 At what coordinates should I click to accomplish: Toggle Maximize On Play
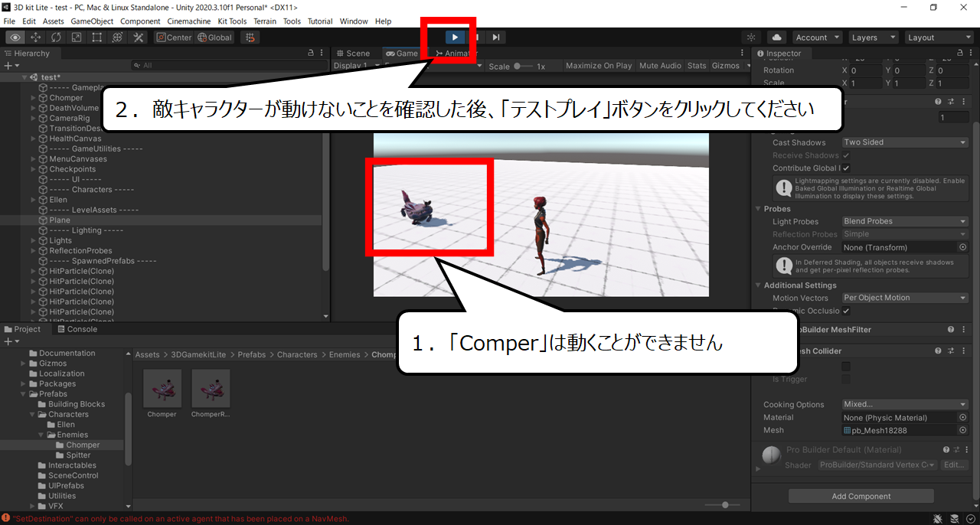click(x=599, y=66)
